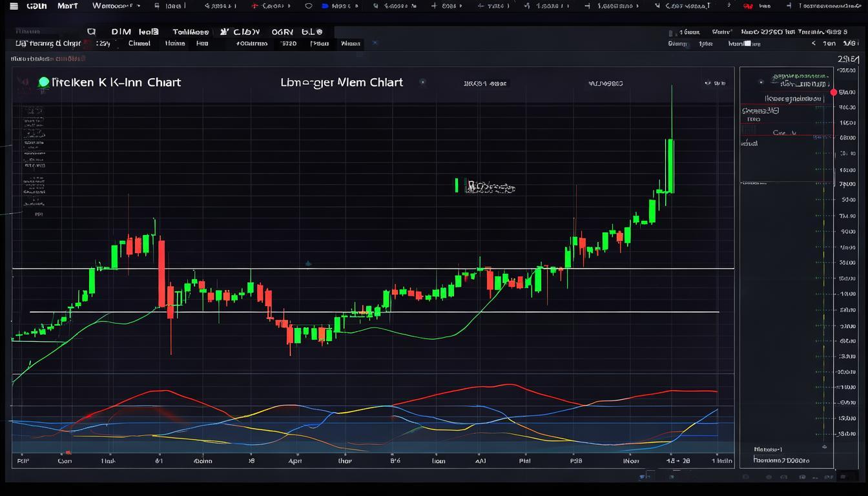Expand the left chevron near the 1m label
Image resolution: width=868 pixels, height=496 pixels.
click(812, 44)
